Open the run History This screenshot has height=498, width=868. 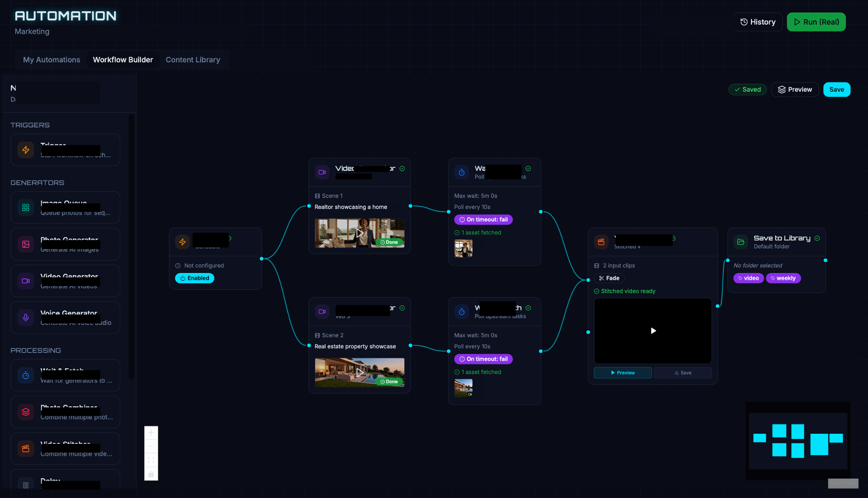[x=758, y=22]
